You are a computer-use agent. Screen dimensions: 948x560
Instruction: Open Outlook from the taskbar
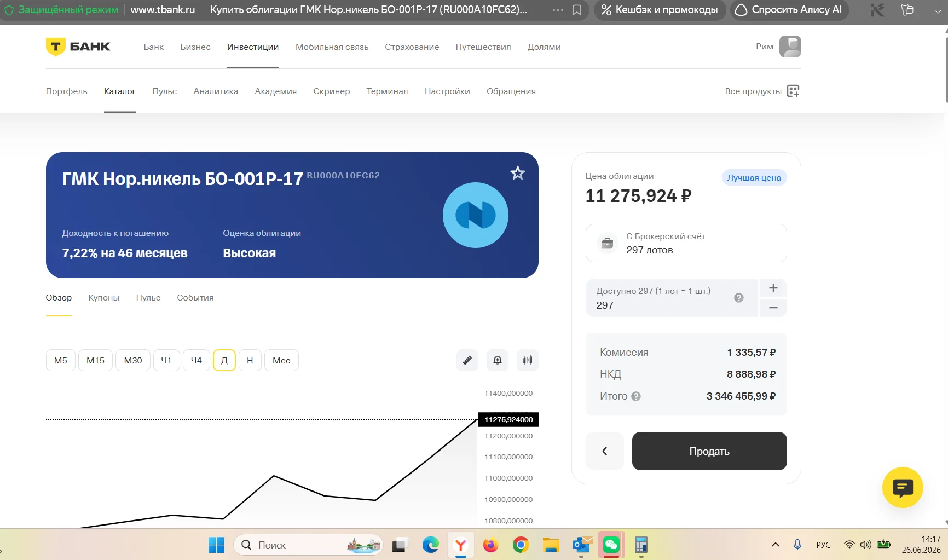(x=581, y=545)
